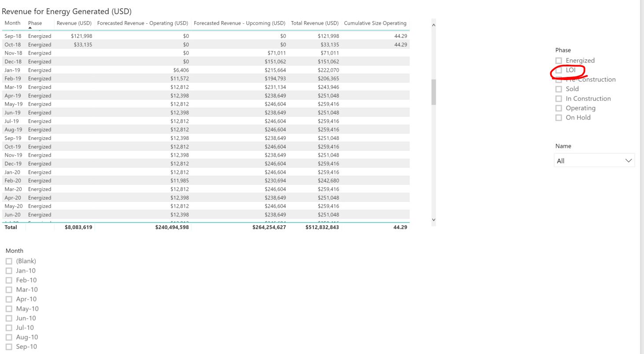
Task: Select the $242,680 total in Feb-20 row
Action: pos(328,181)
